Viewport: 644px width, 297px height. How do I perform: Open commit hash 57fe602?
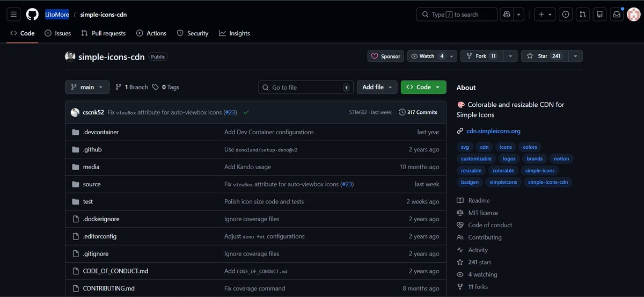coord(357,112)
